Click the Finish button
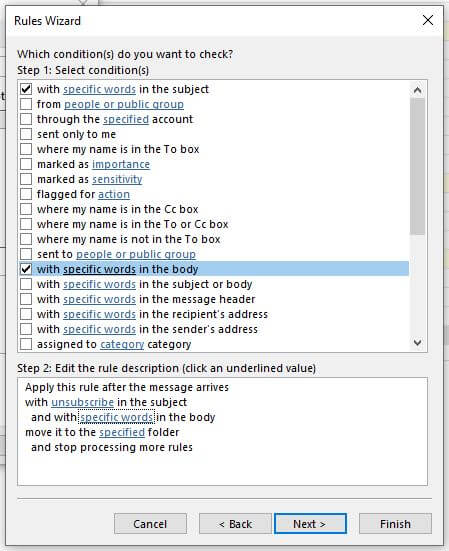Image resolution: width=449 pixels, height=551 pixels. [x=395, y=524]
